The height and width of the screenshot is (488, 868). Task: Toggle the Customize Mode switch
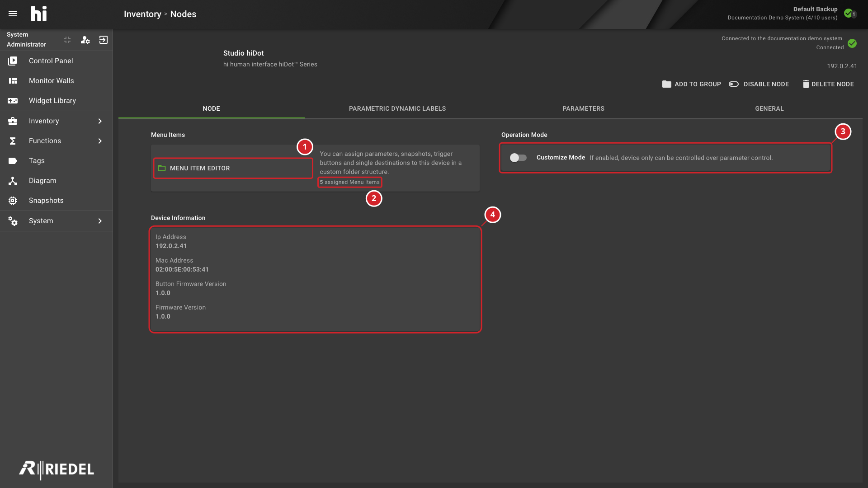click(518, 158)
